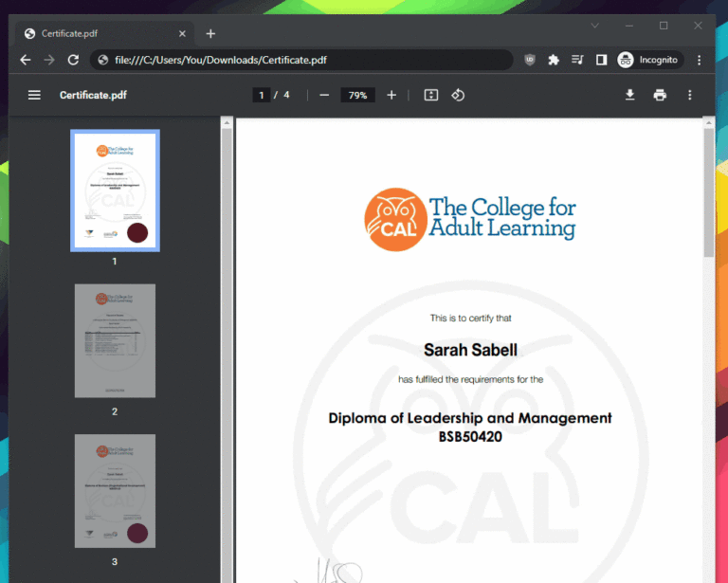Image resolution: width=728 pixels, height=583 pixels.
Task: Reload the page
Action: (73, 60)
